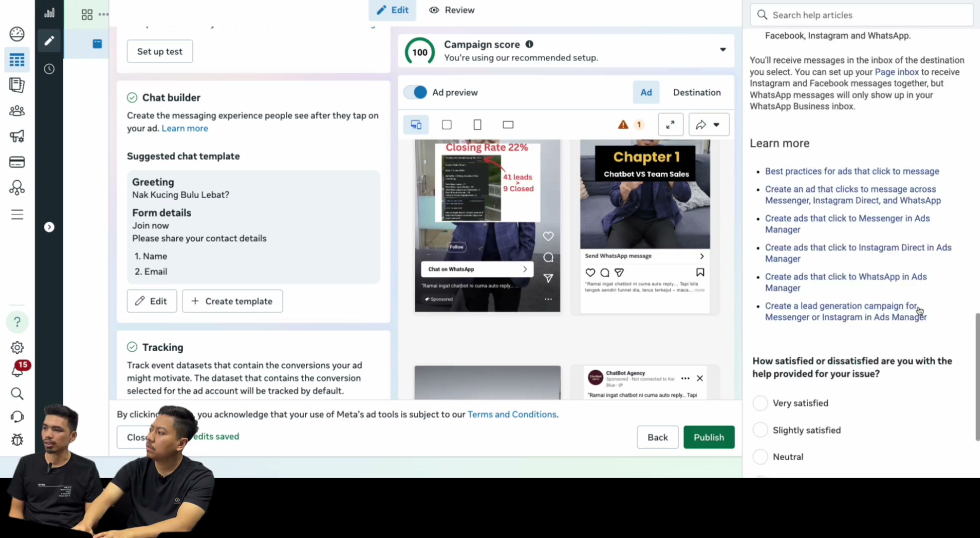This screenshot has width=980, height=538.
Task: Click the Set up test button
Action: pos(160,51)
